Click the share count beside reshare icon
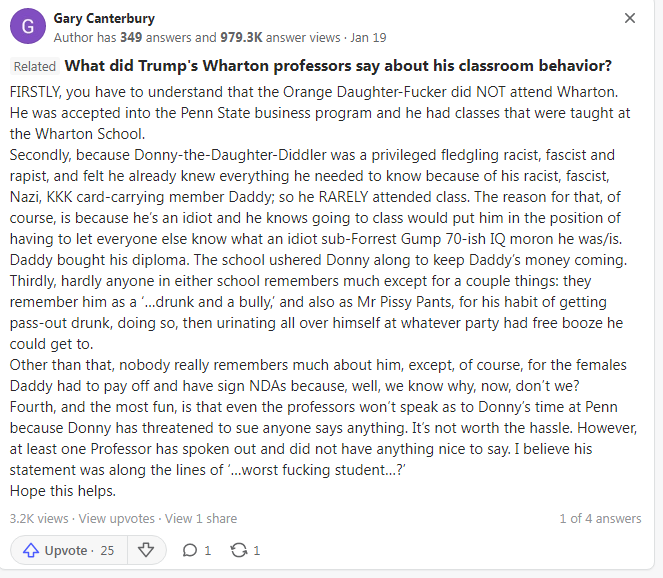Image resolution: width=663 pixels, height=578 pixels. point(257,550)
